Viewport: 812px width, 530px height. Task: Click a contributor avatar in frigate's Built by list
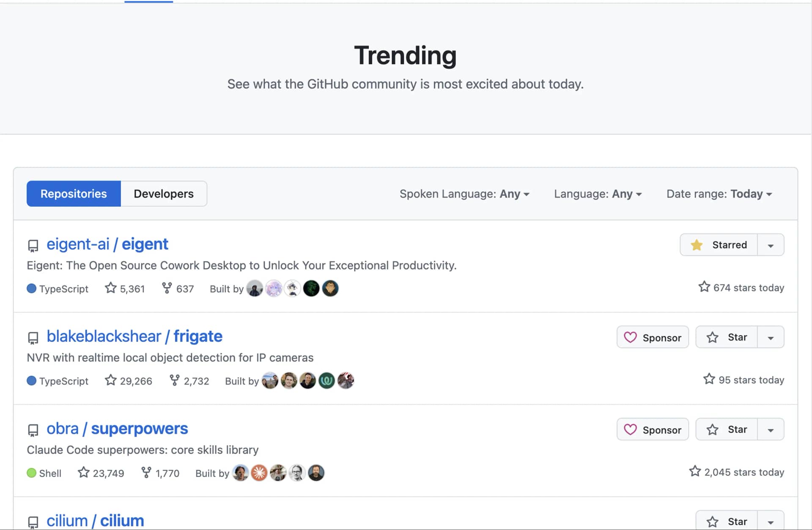pyautogui.click(x=271, y=380)
